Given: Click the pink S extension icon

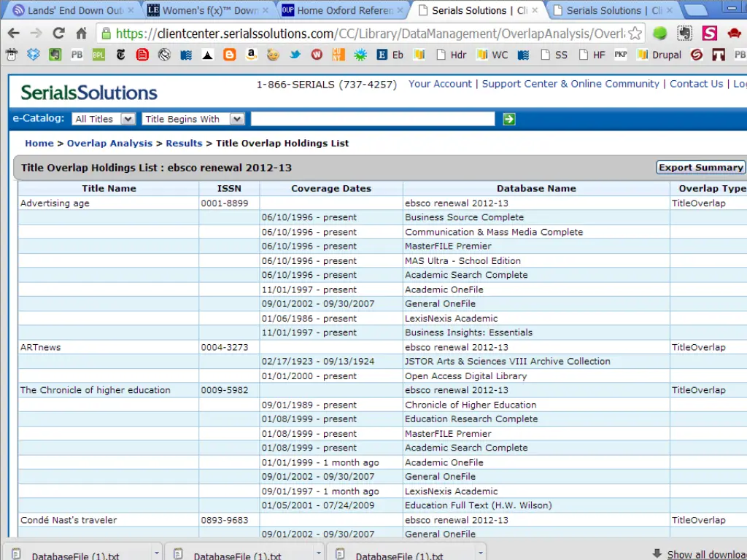Looking at the screenshot, I should point(709,34).
